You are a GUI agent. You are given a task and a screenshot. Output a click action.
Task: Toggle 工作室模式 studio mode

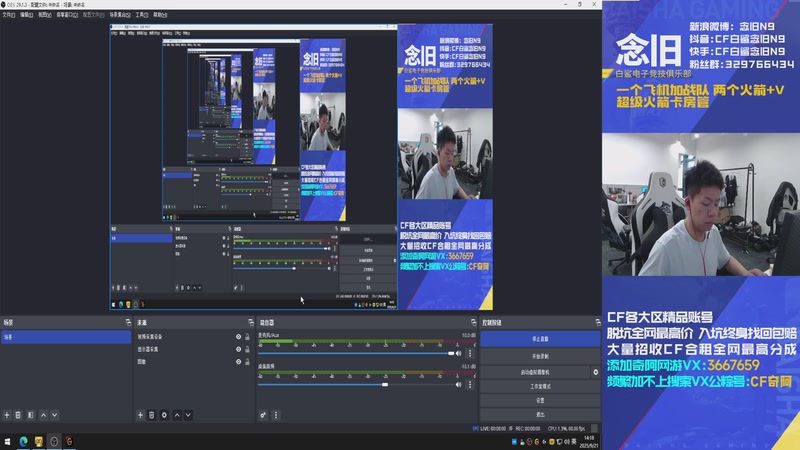[x=540, y=387]
